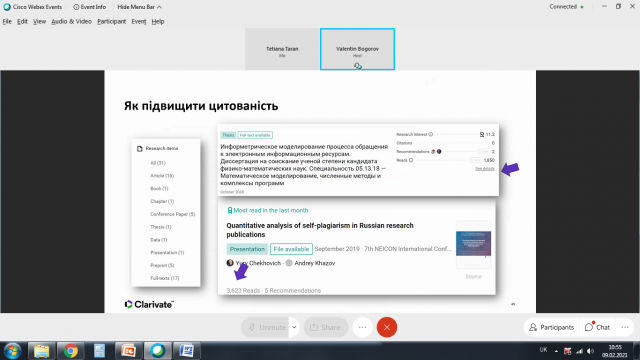Open File Explorer from taskbar
The height and width of the screenshot is (360, 640).
pyautogui.click(x=41, y=351)
